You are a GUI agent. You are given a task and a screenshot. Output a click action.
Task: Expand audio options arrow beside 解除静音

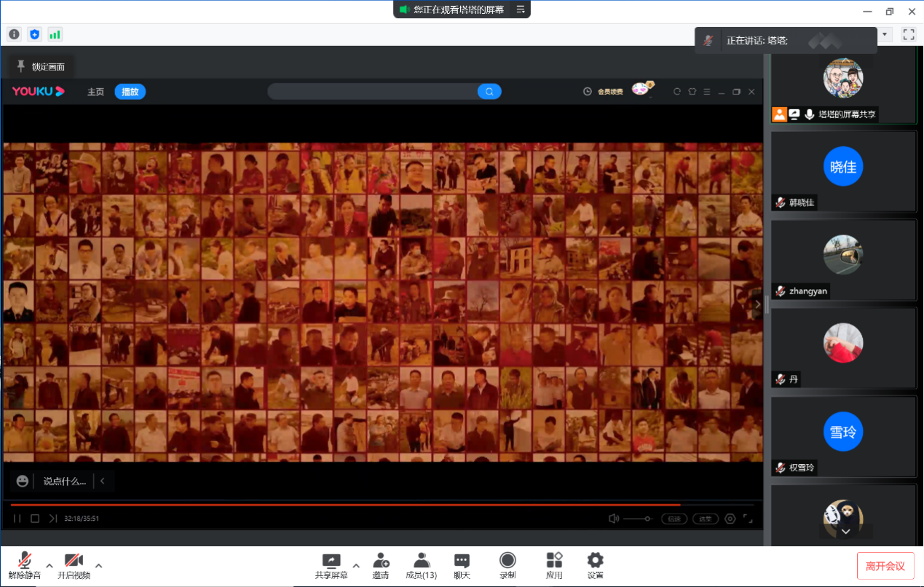[x=50, y=565]
